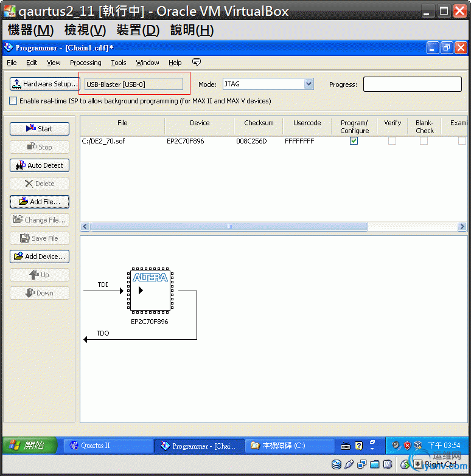Click the checksum value 008C256D
471x476 pixels.
click(x=251, y=141)
